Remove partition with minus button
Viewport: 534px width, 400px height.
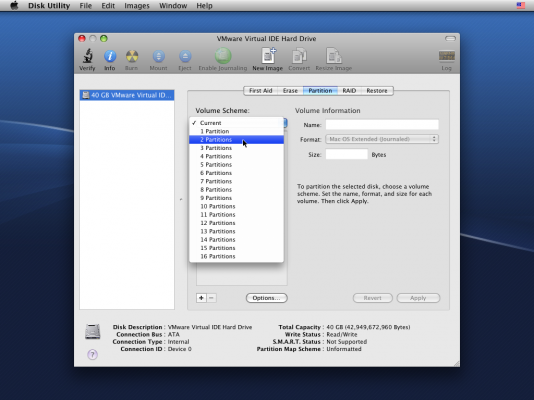pos(211,298)
